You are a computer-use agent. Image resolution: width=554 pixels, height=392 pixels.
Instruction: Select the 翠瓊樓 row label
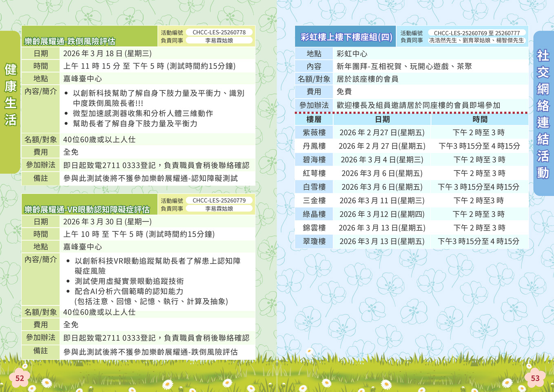314,241
